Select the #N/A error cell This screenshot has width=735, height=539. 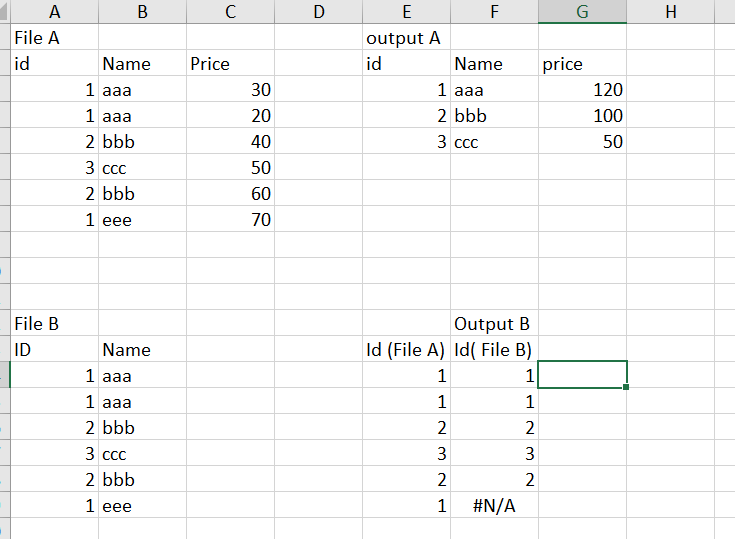tap(494, 506)
